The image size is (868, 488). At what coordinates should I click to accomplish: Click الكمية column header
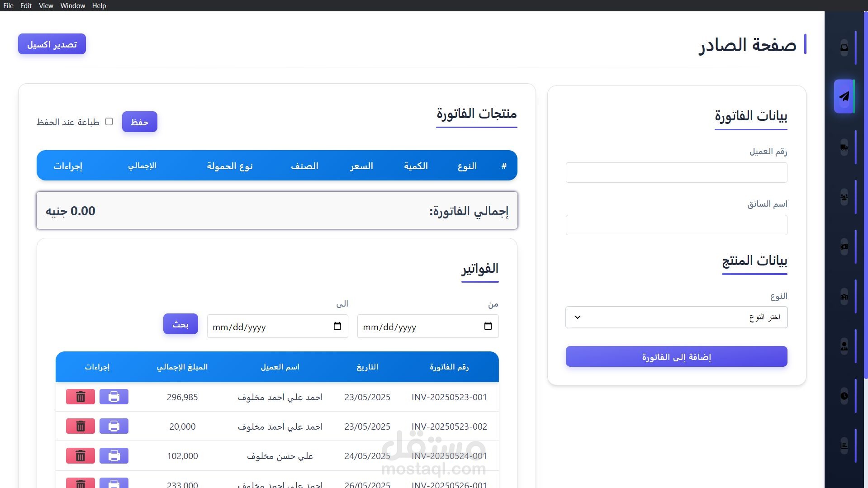[x=416, y=166]
